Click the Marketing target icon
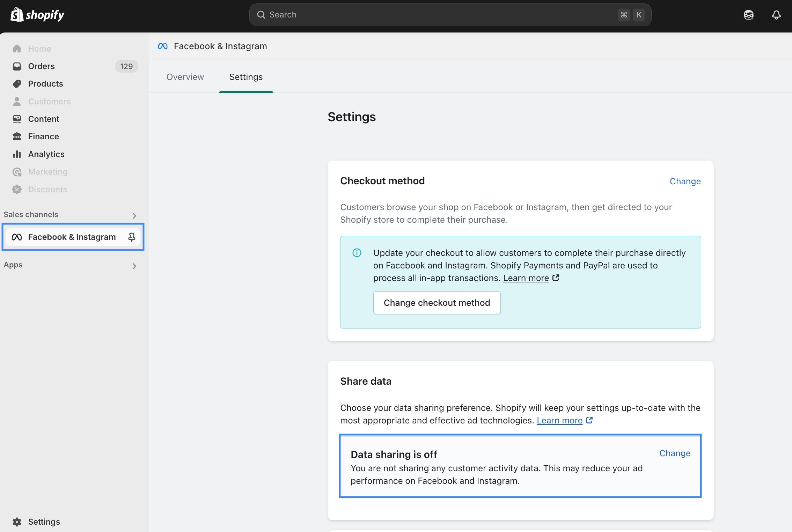The image size is (792, 532). [x=17, y=172]
